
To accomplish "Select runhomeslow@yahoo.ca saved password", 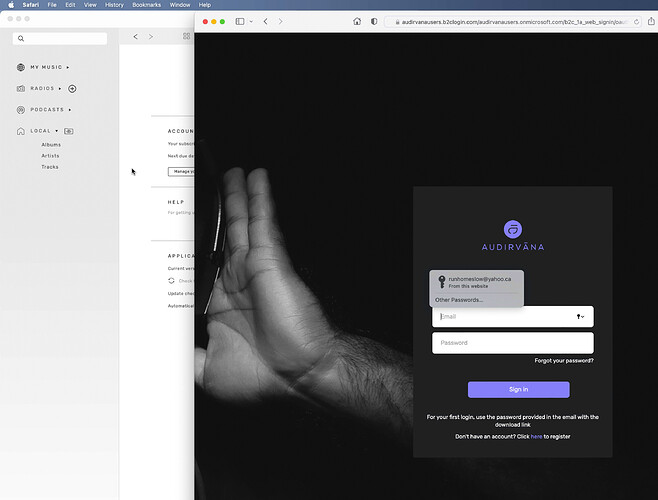I will 476,282.
